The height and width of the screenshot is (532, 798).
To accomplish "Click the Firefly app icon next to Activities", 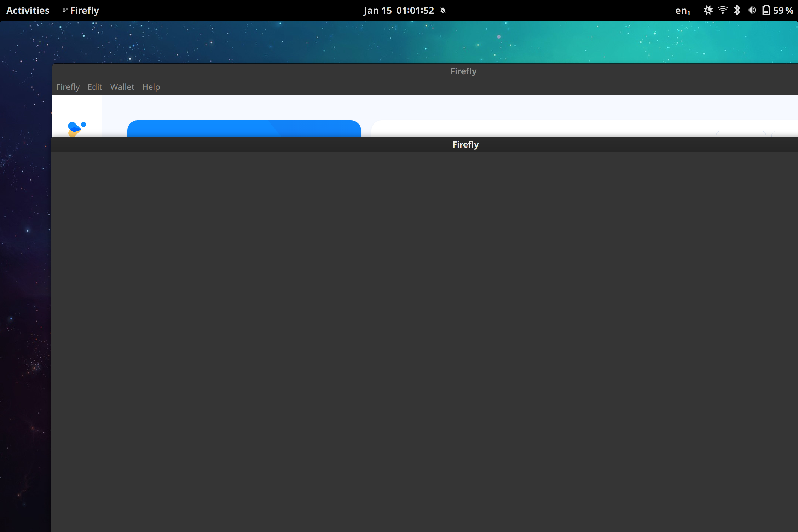I will pos(65,10).
